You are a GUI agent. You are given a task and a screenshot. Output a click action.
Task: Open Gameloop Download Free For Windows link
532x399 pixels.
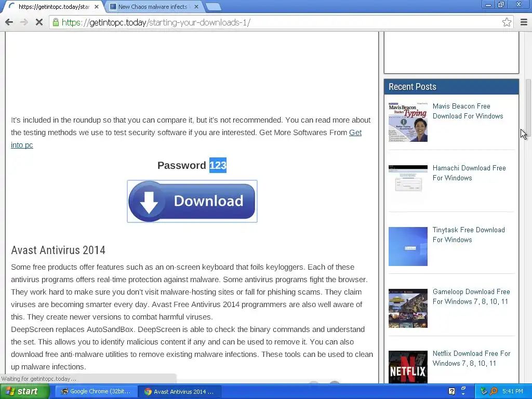point(471,296)
